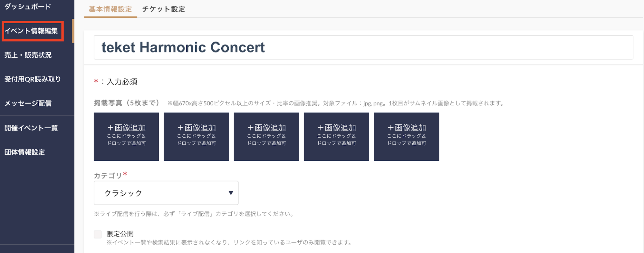The image size is (644, 253).
Task: Click the third 画像追加 image upload tile
Action: (266, 137)
